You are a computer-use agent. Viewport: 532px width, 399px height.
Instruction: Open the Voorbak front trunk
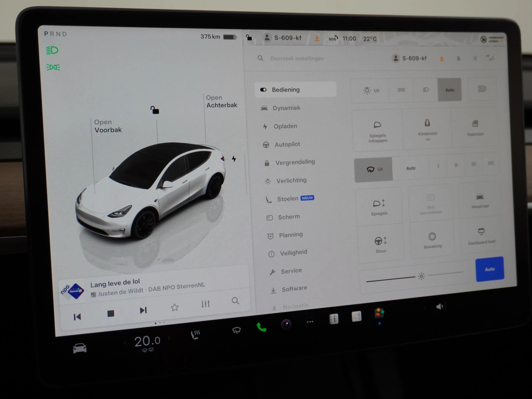click(x=108, y=126)
